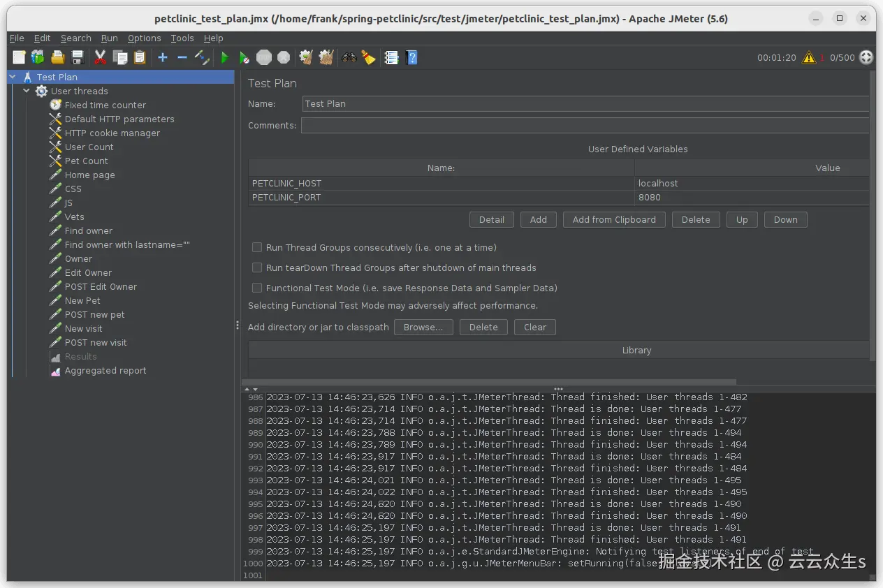Select the Pet Count element
The image size is (883, 588).
click(x=86, y=161)
